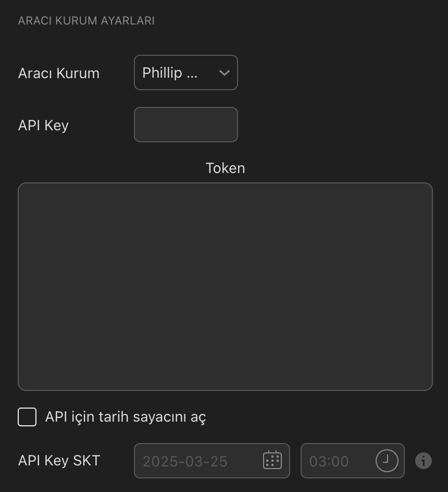Click inside the large Token text area
Viewport: 448px width, 492px height.
tap(225, 286)
